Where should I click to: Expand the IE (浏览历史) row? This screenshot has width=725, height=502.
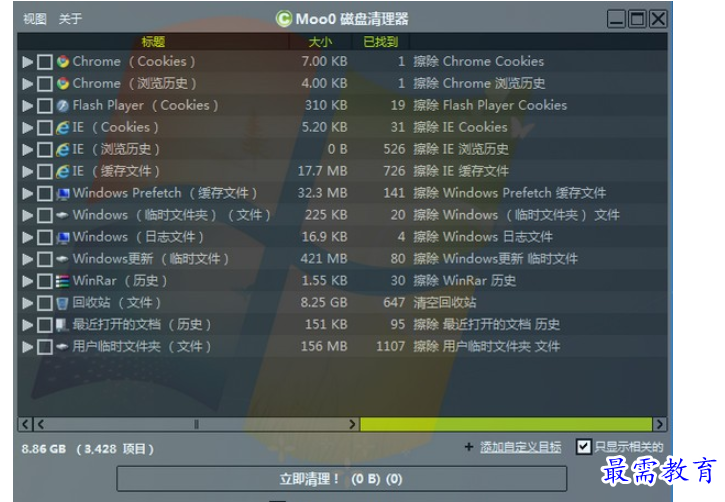(x=28, y=150)
